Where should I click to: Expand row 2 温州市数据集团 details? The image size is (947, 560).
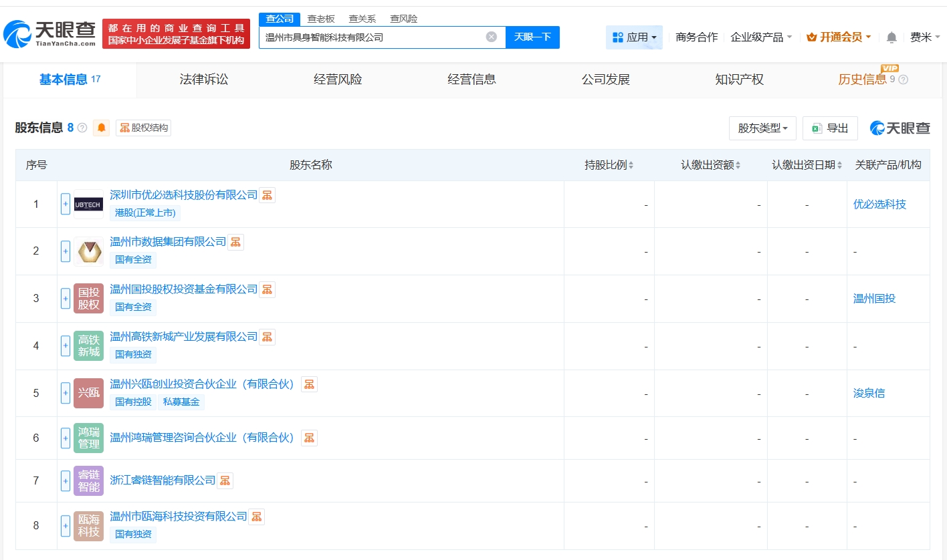(66, 251)
